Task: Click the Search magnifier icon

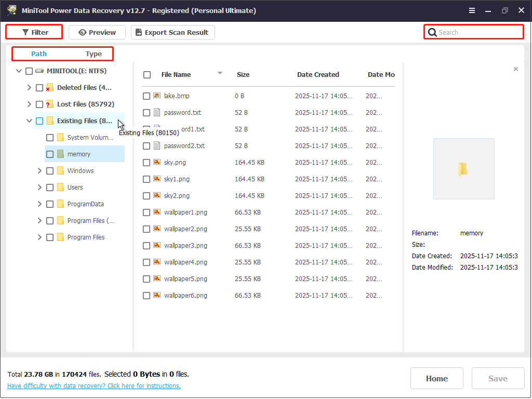Action: coord(432,32)
